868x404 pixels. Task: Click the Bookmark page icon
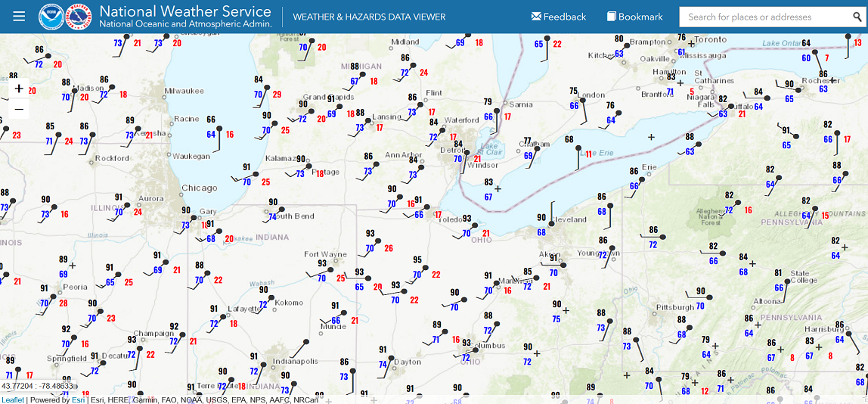tap(611, 17)
